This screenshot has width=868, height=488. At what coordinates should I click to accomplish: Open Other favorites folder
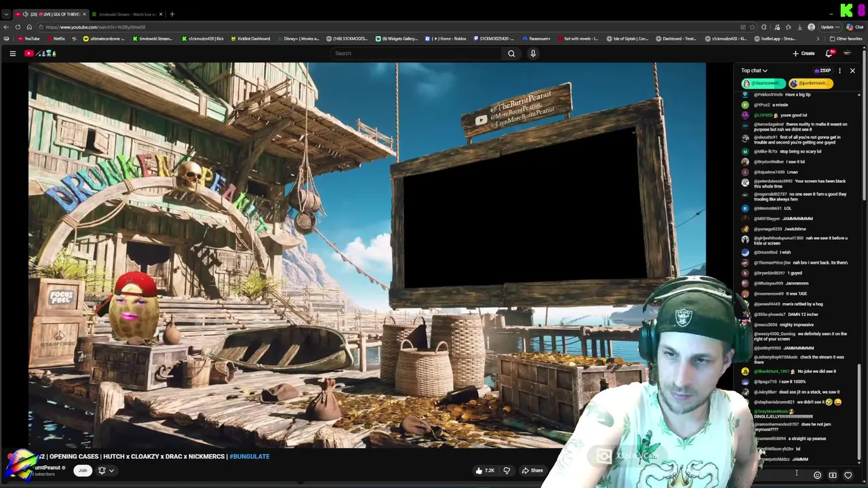[x=846, y=39]
